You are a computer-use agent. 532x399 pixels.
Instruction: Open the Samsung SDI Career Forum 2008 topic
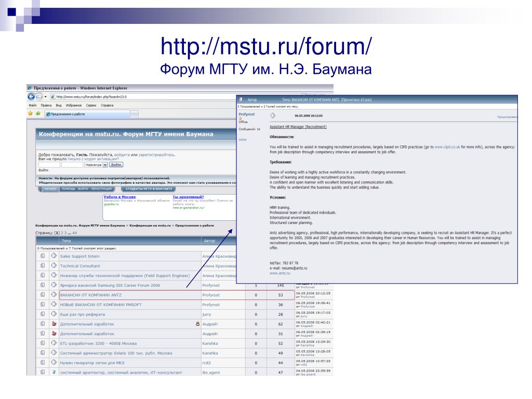(110, 285)
